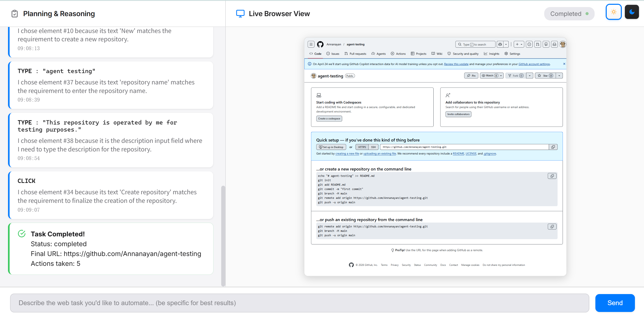Image resolution: width=644 pixels, height=318 pixels.
Task: Open the .gitignore link
Action: coord(490,154)
